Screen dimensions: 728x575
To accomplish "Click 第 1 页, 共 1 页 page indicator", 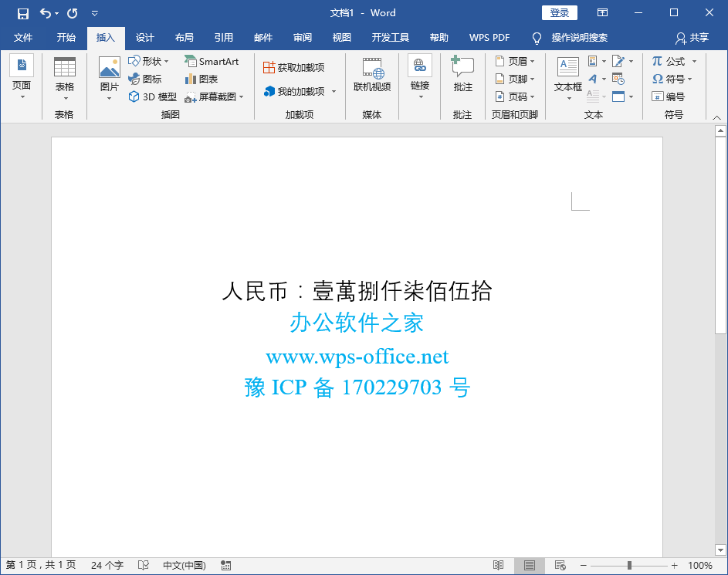I will [x=41, y=565].
